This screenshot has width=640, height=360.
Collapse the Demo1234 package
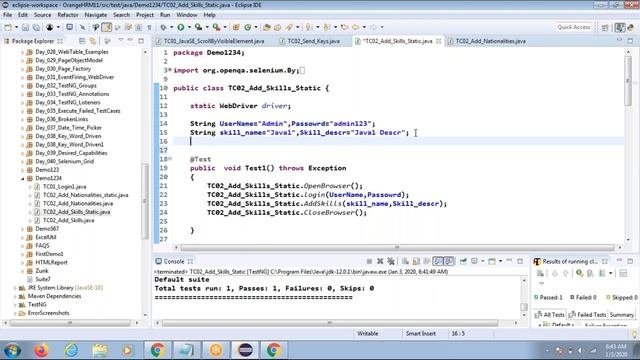pyautogui.click(x=22, y=178)
